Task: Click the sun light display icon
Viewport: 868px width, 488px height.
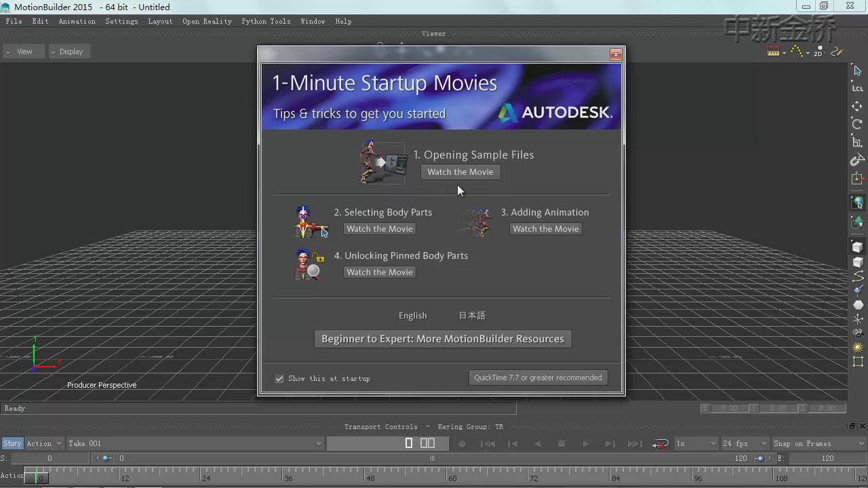Action: [857, 348]
